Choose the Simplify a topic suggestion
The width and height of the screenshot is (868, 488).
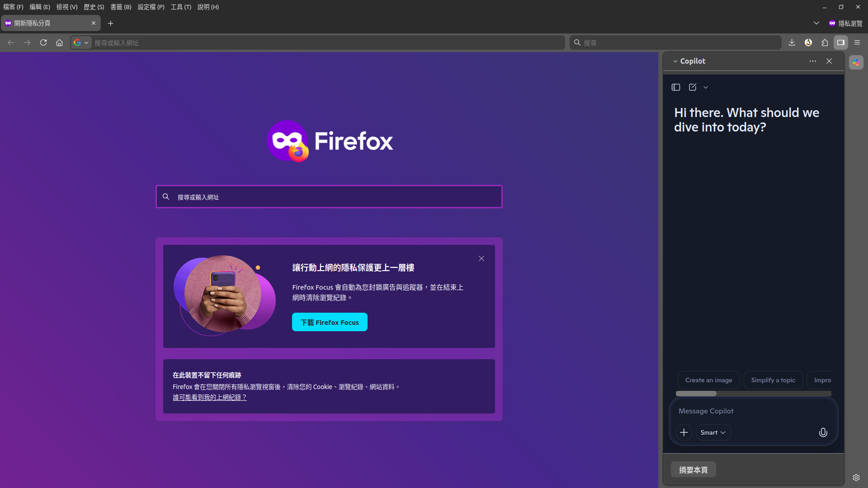coord(773,380)
